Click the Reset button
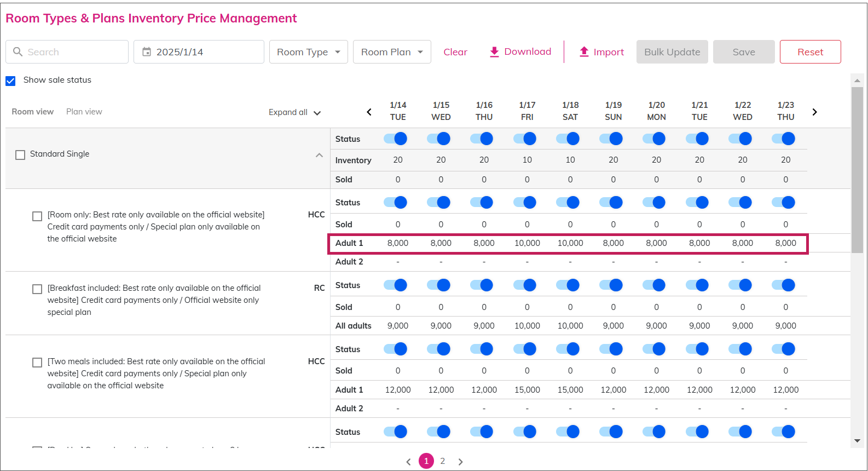 click(811, 51)
